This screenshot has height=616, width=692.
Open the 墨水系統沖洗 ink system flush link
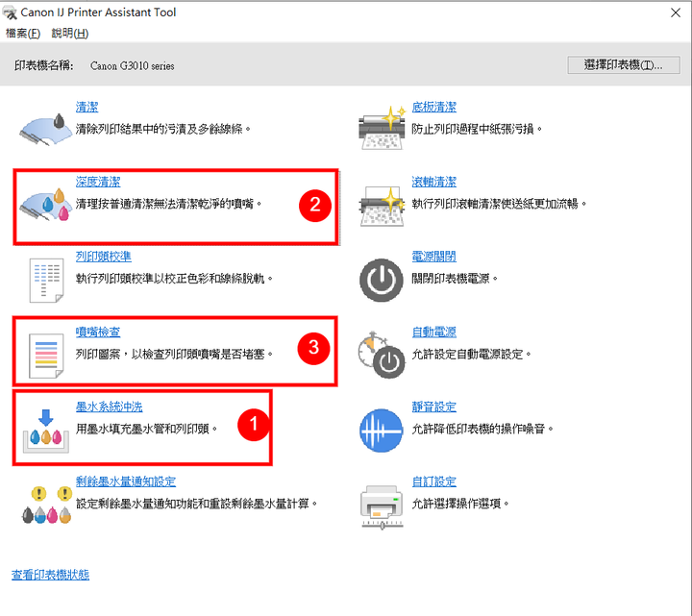[x=109, y=407]
